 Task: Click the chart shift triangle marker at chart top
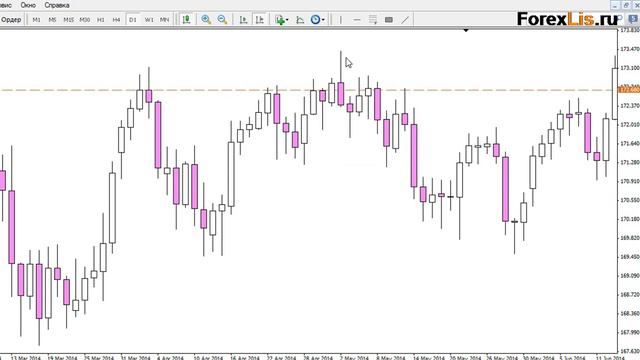tap(466, 30)
